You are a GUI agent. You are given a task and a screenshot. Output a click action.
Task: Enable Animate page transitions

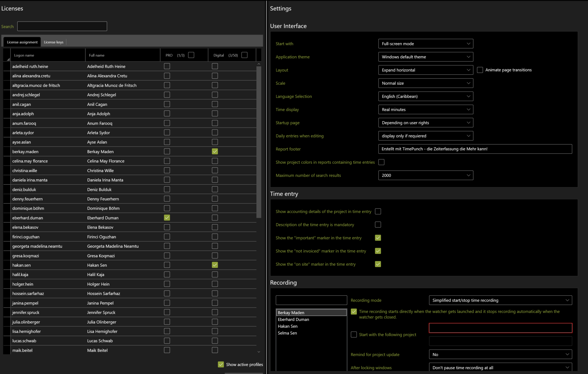click(480, 70)
